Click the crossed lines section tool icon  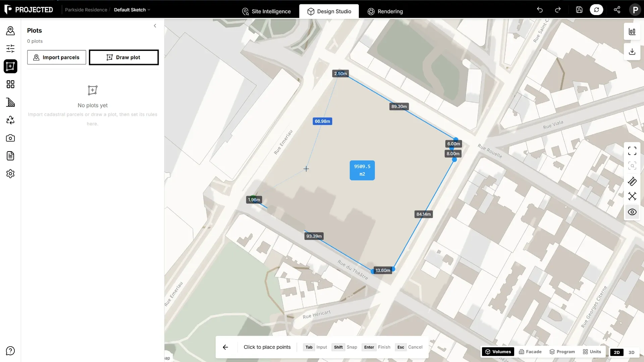pyautogui.click(x=632, y=196)
